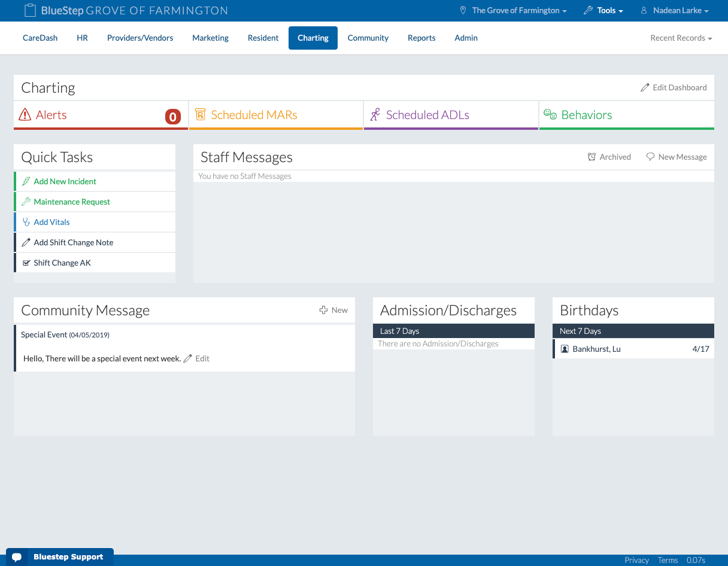The width and height of the screenshot is (728, 566).
Task: Select the Resident tab
Action: coord(263,38)
